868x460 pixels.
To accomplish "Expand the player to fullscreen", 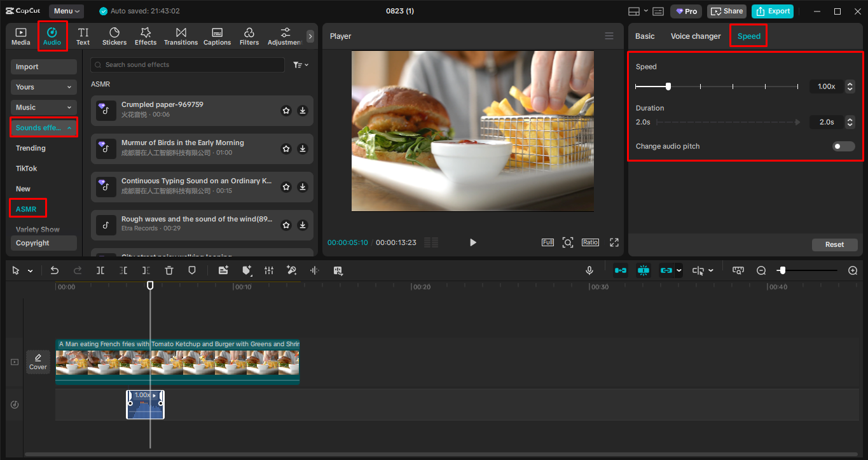I will point(614,242).
